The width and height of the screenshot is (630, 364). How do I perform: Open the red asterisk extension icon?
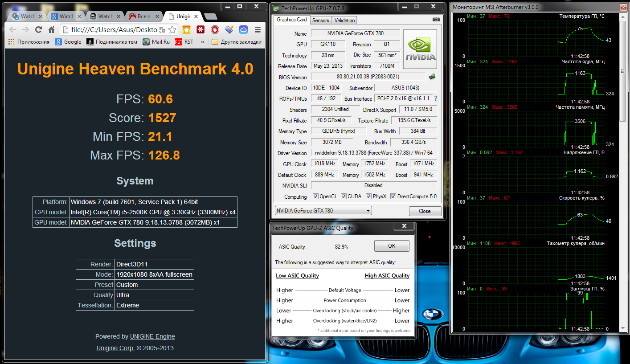tap(201, 30)
